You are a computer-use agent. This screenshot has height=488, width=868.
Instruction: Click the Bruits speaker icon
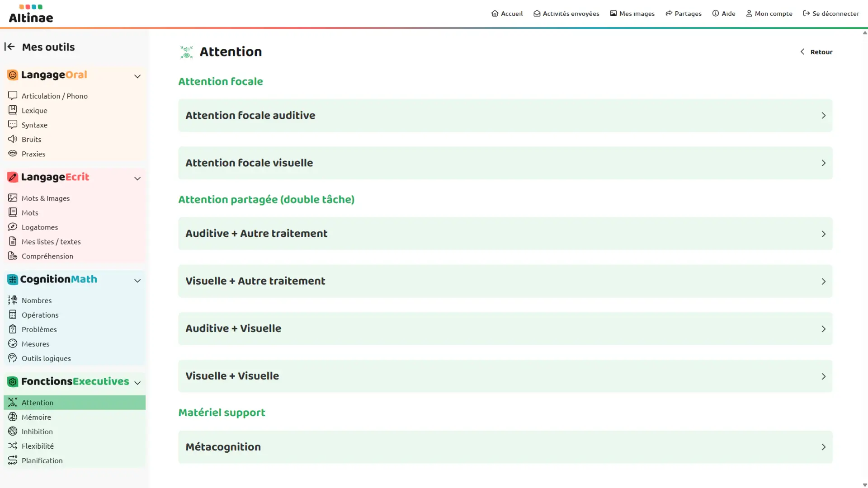click(13, 139)
